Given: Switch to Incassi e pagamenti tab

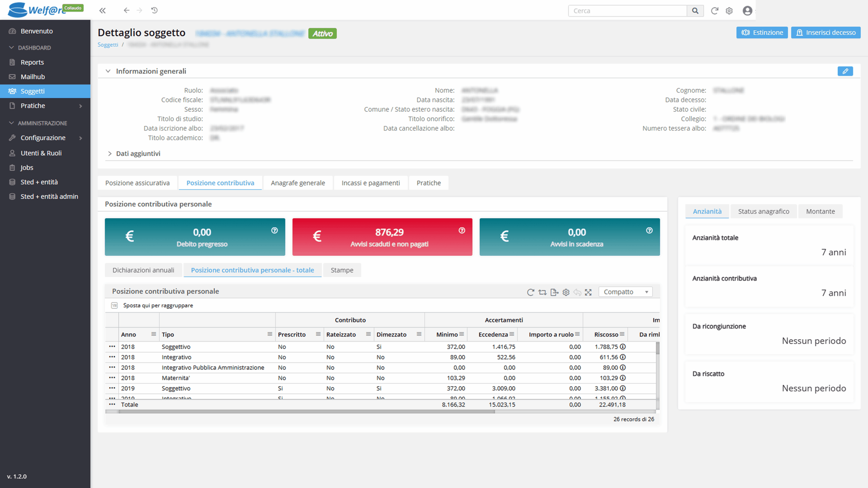Looking at the screenshot, I should point(371,183).
